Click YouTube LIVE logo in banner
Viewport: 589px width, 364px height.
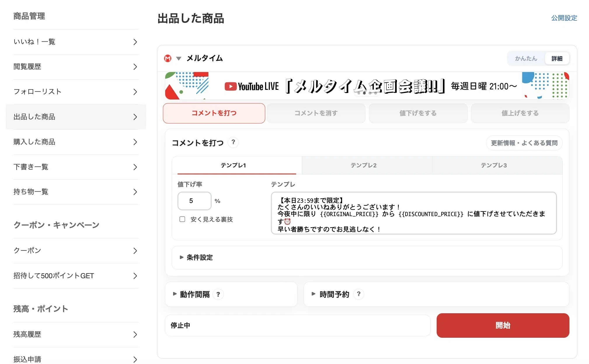coord(252,86)
